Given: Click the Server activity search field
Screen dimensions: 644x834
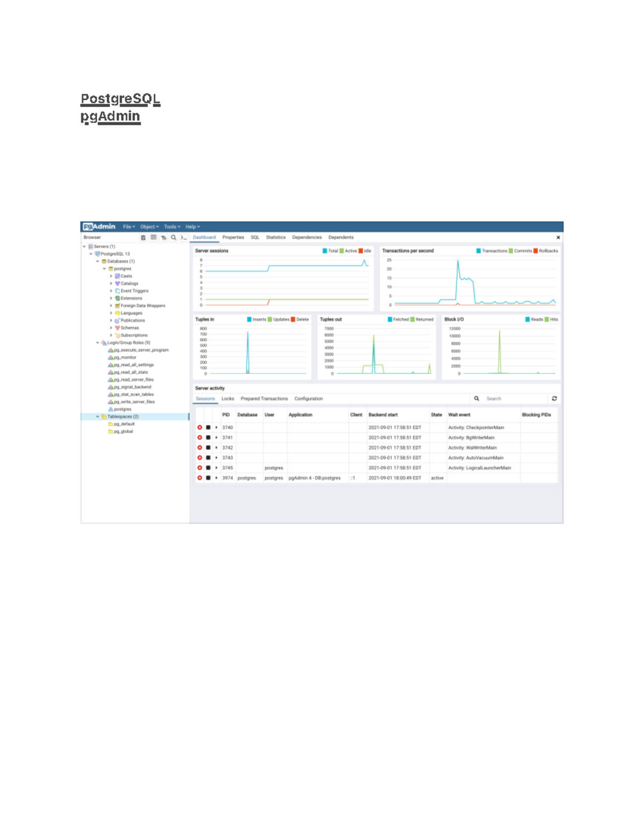Looking at the screenshot, I should tap(515, 398).
